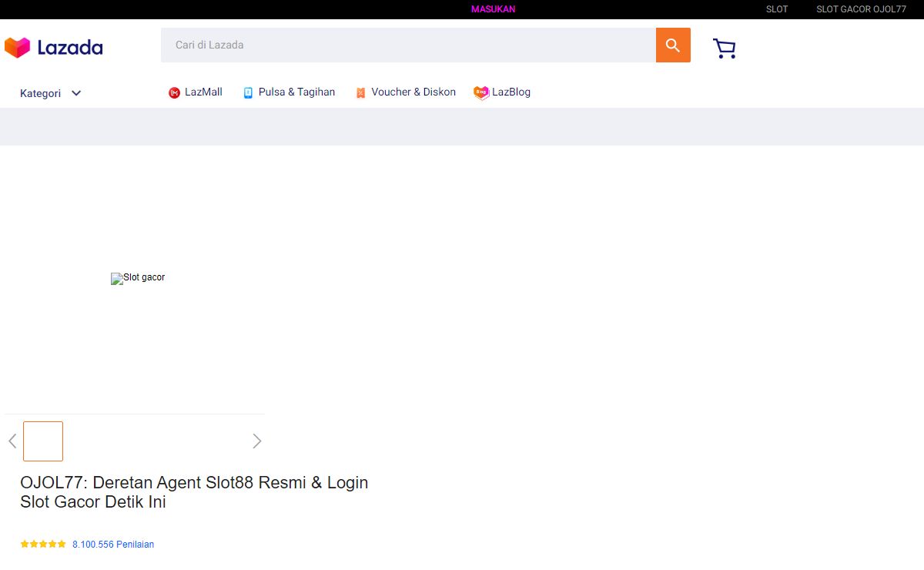Click the orange search magnifier button
The height and width of the screenshot is (570, 924).
coord(673,45)
